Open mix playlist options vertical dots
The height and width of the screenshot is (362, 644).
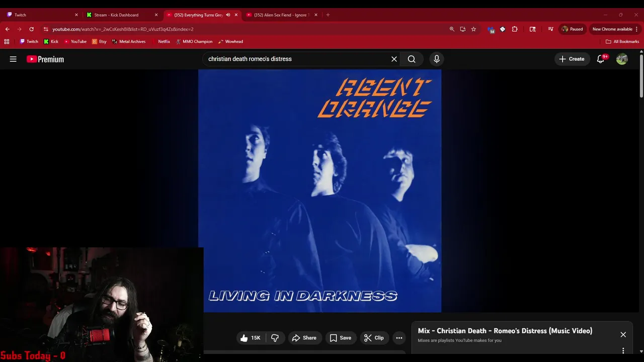pyautogui.click(x=623, y=350)
